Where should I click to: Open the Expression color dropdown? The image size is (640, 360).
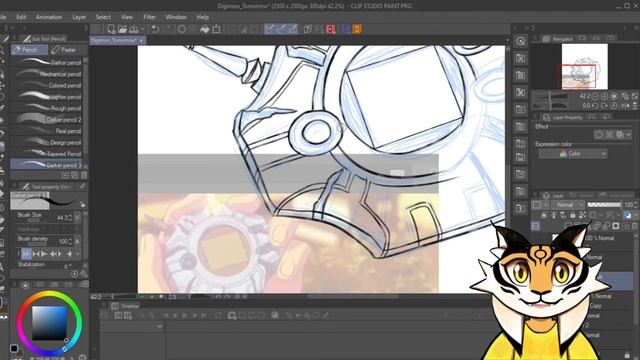[x=573, y=154]
